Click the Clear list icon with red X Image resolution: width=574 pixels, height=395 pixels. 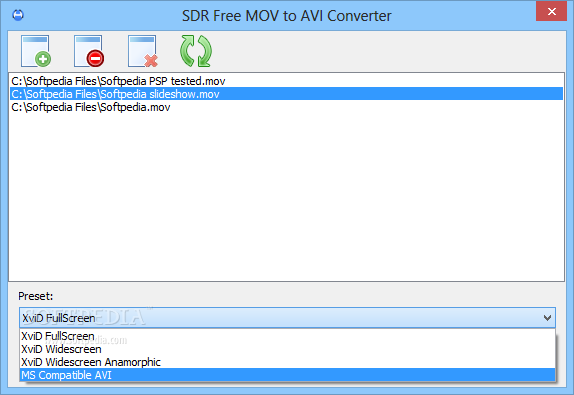coord(143,51)
